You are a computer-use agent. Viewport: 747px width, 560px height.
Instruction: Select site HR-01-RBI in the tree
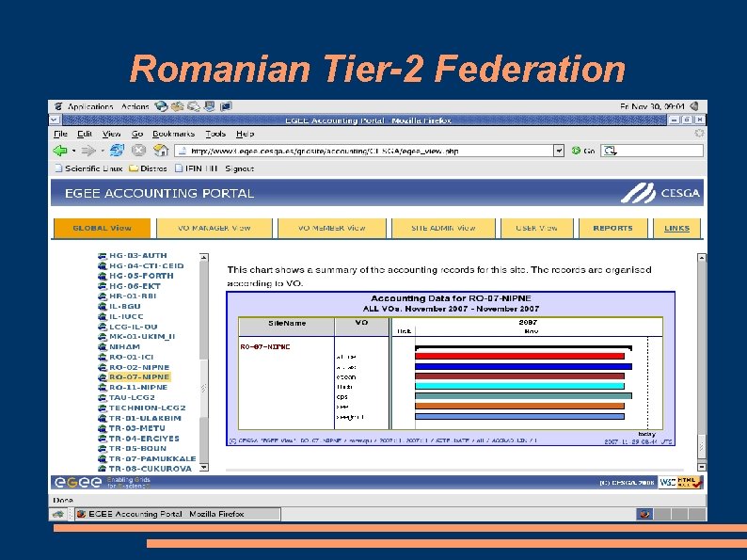pyautogui.click(x=133, y=296)
